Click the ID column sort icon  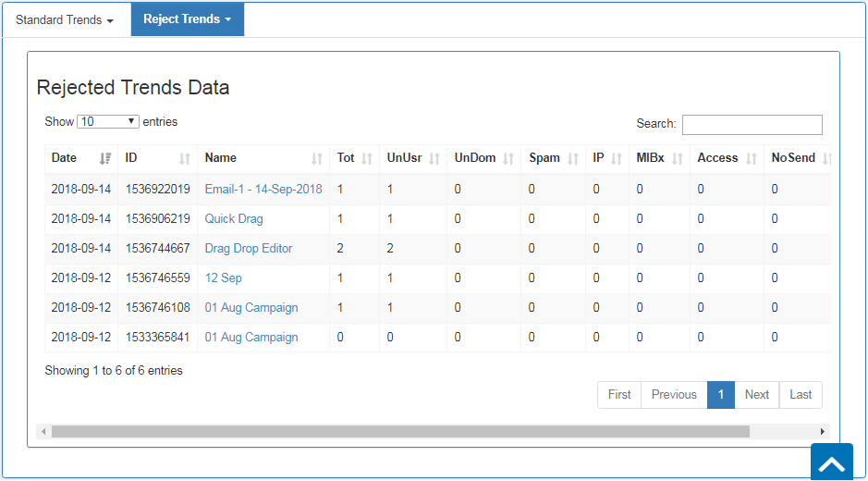185,158
